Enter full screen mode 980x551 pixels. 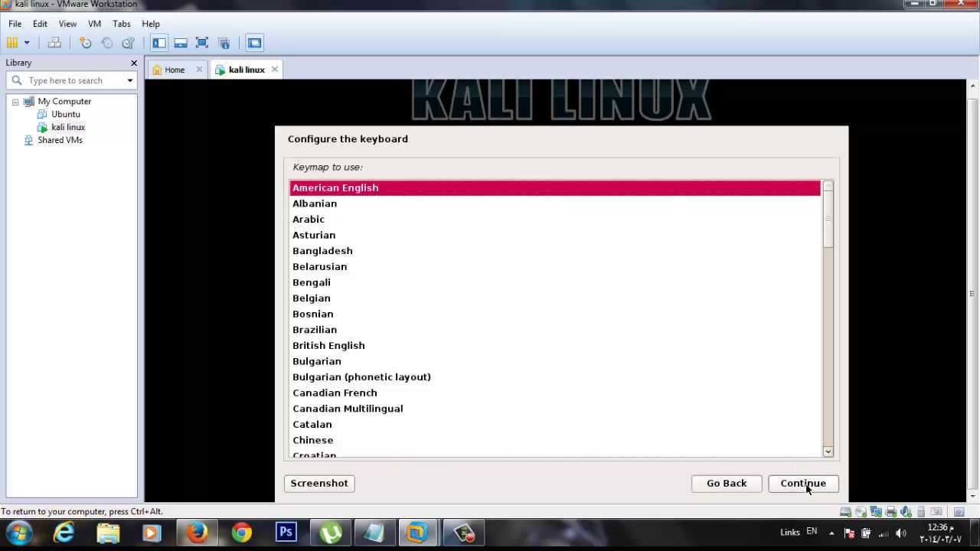(202, 43)
